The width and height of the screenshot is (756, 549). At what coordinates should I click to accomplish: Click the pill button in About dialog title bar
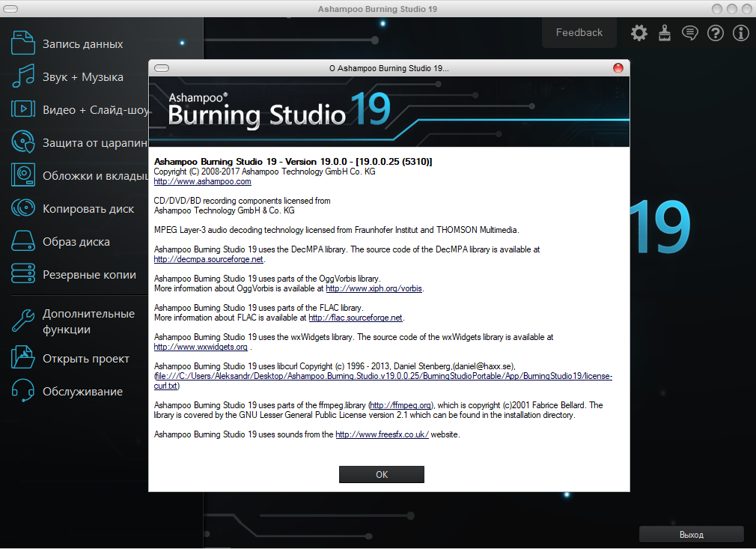(x=162, y=68)
